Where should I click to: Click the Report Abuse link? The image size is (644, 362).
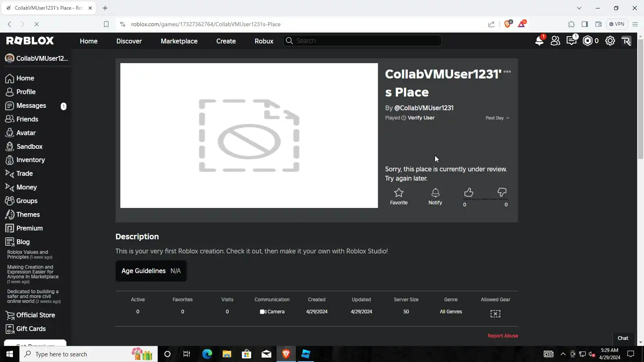pos(503,336)
